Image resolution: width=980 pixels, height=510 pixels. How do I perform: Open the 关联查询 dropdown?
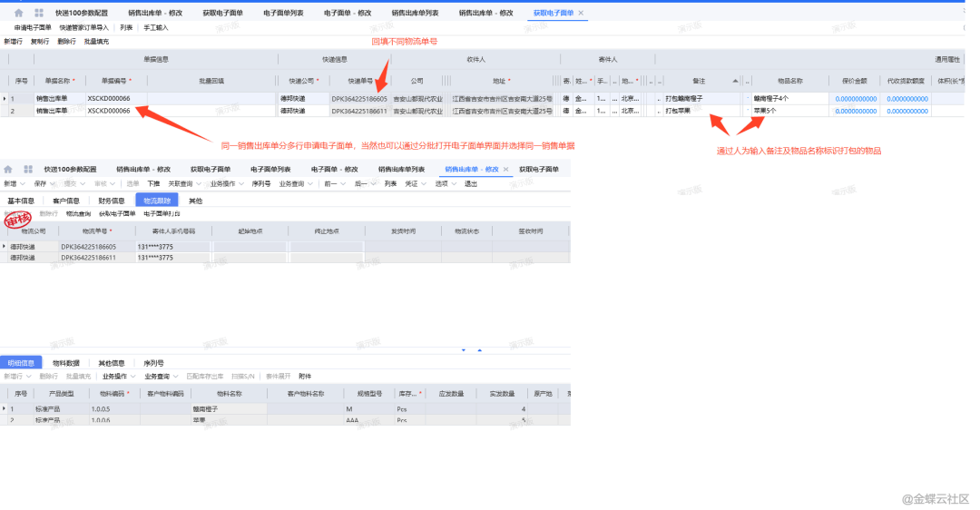click(x=184, y=183)
